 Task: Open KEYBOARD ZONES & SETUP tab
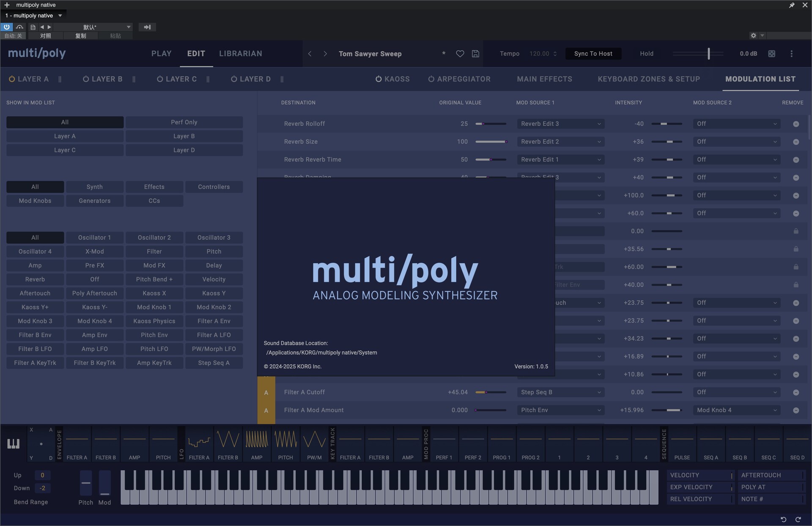pos(649,79)
